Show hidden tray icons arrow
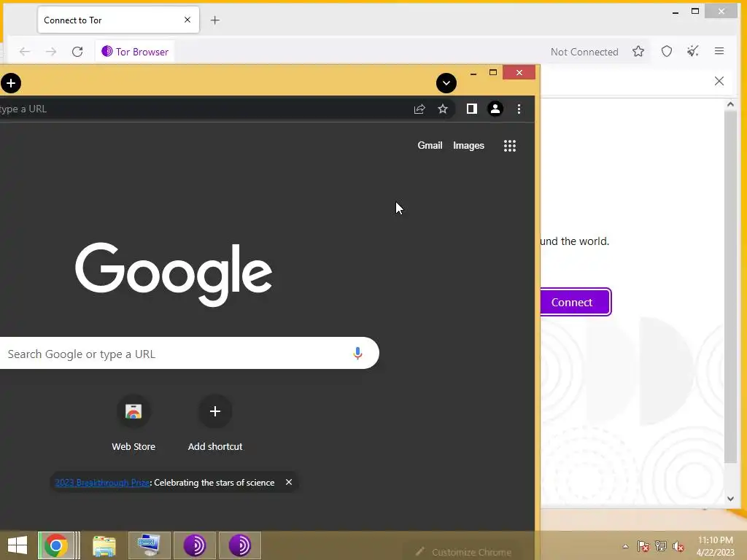 point(625,546)
